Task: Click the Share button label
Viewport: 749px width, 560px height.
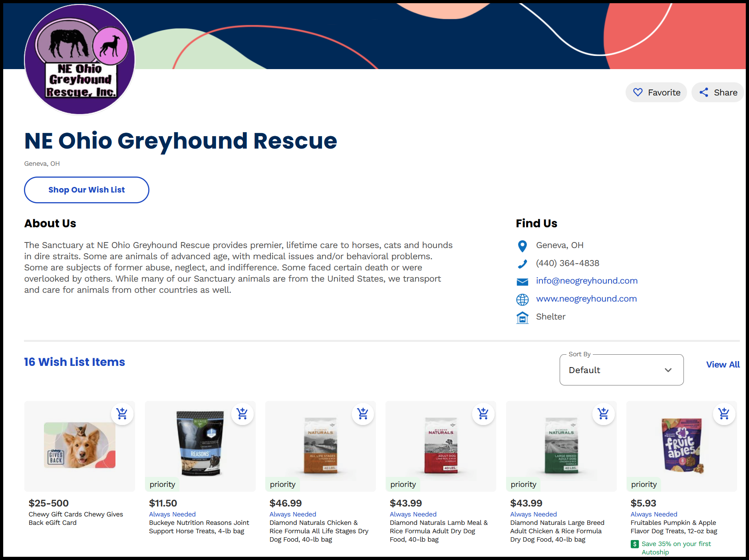Action: point(725,93)
